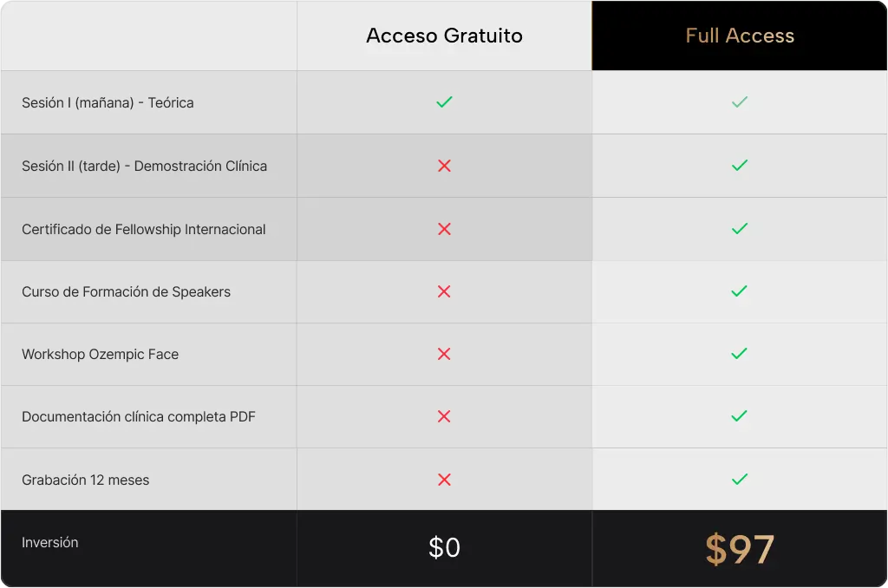Click the $97 price

tap(740, 549)
